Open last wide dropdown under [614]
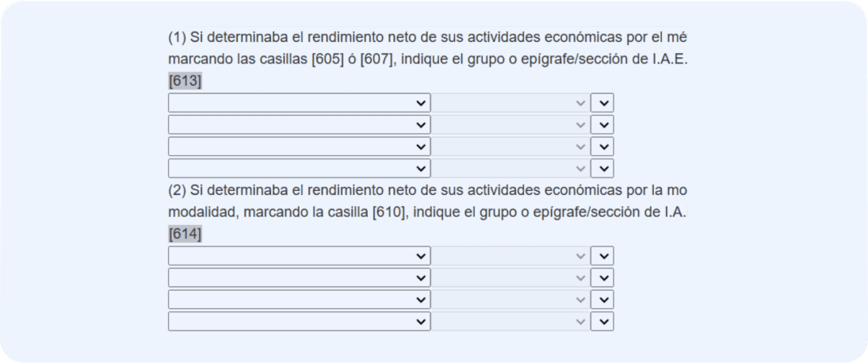 [299, 322]
